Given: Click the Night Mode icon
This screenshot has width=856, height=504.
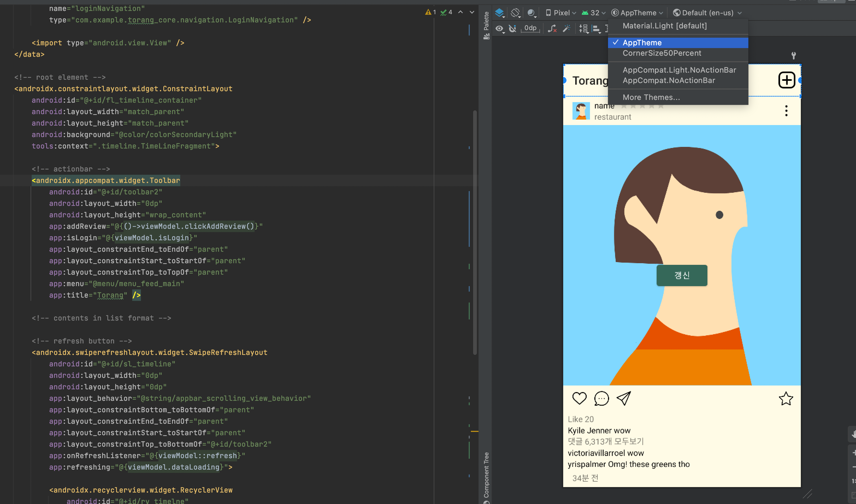Looking at the screenshot, I should (x=531, y=13).
